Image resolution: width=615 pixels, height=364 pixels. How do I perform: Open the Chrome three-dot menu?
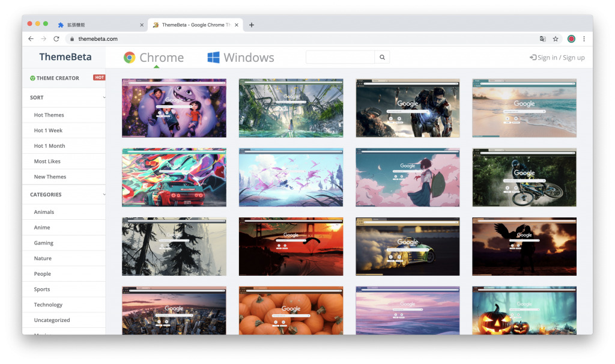(x=584, y=39)
